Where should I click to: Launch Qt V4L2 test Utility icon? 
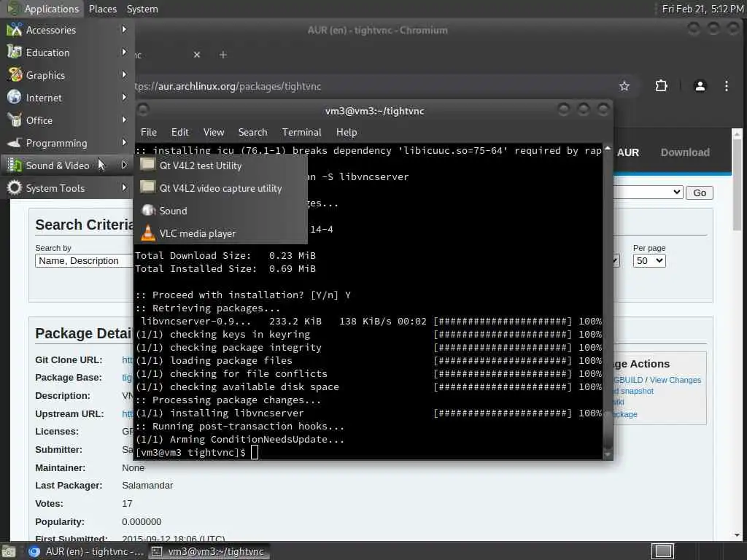147,166
